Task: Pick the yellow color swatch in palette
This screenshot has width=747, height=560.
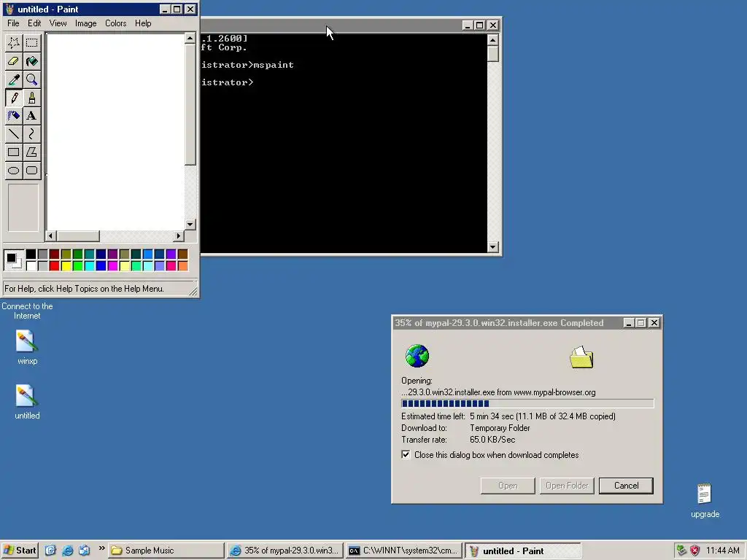Action: [66, 265]
